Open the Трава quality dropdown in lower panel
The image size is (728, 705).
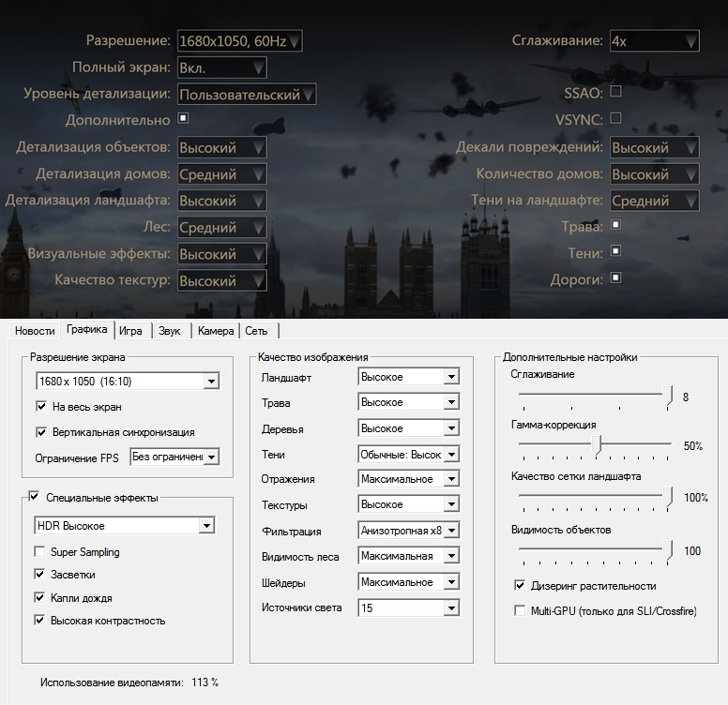[409, 402]
